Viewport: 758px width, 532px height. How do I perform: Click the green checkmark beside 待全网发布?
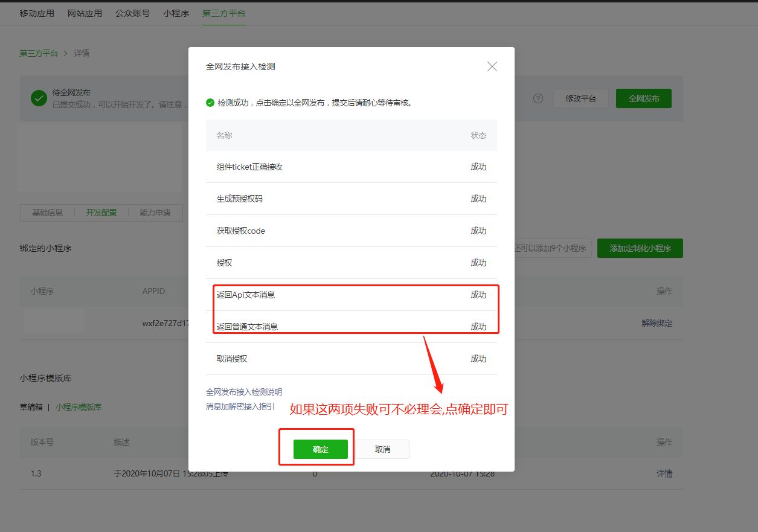[x=39, y=98]
